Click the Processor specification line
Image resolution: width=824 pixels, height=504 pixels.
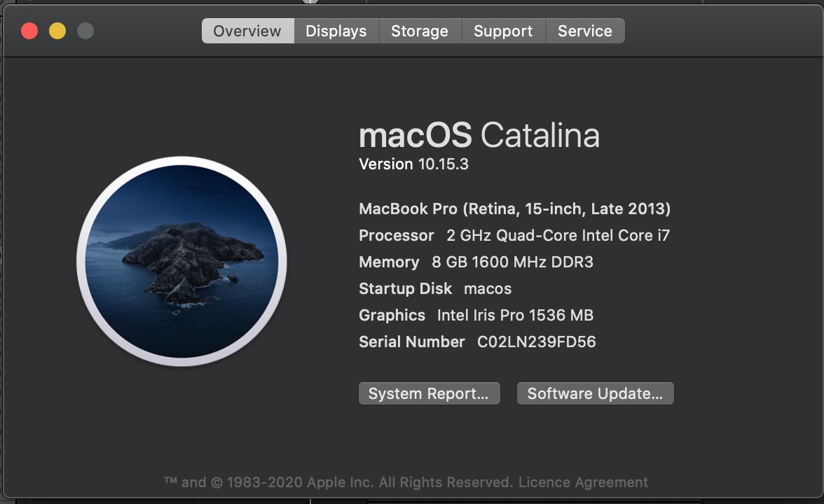click(514, 235)
